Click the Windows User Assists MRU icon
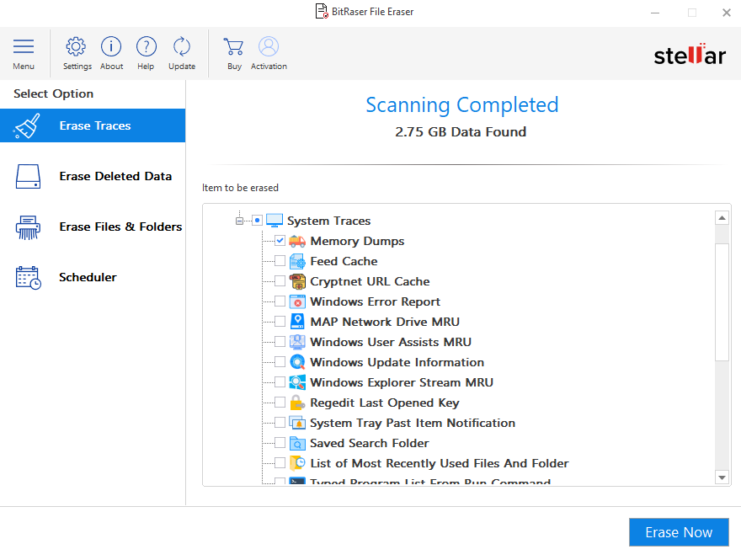The height and width of the screenshot is (560, 741). click(297, 342)
